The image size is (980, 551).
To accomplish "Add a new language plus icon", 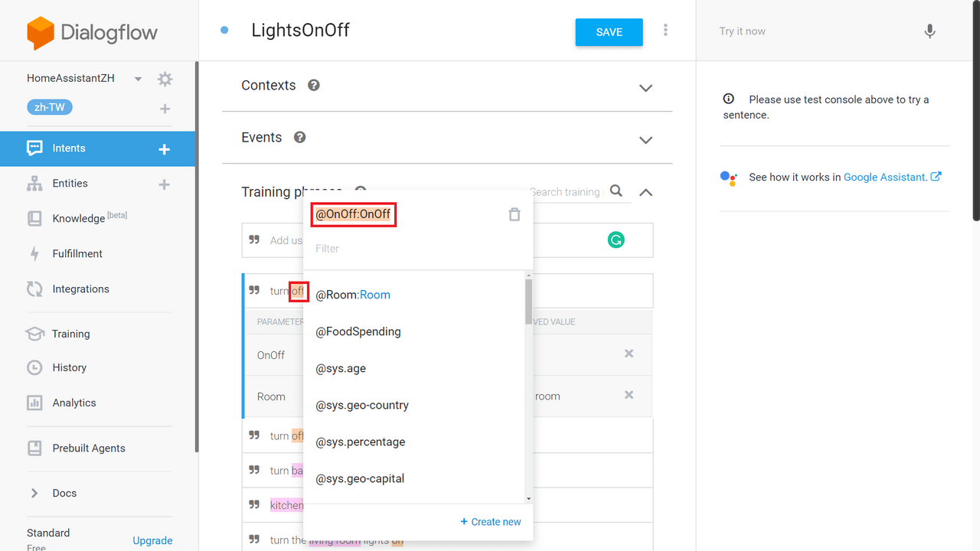I will tap(165, 109).
